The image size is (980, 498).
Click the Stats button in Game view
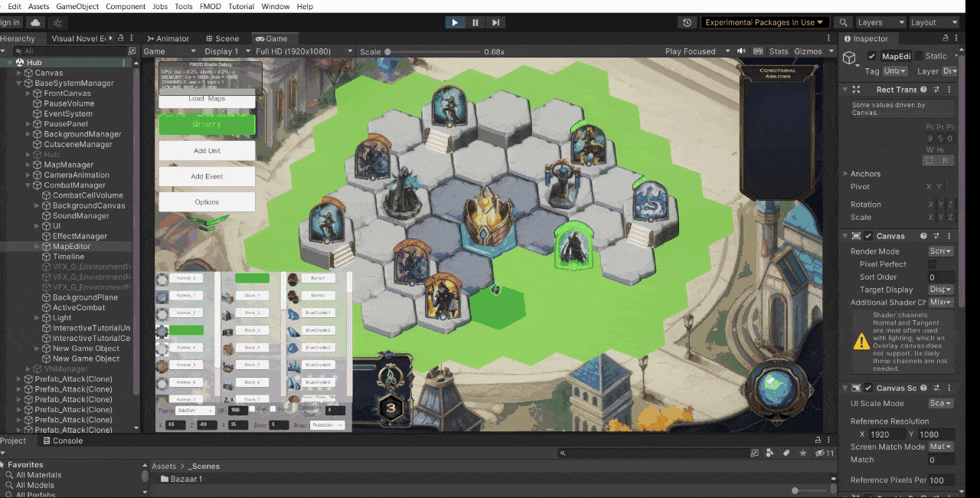(x=779, y=51)
